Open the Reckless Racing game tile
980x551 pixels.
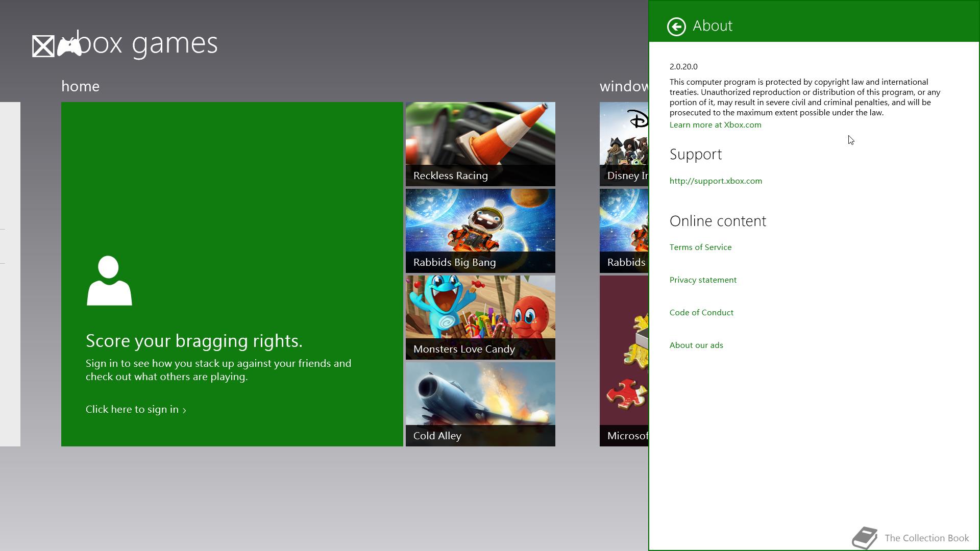click(x=480, y=144)
